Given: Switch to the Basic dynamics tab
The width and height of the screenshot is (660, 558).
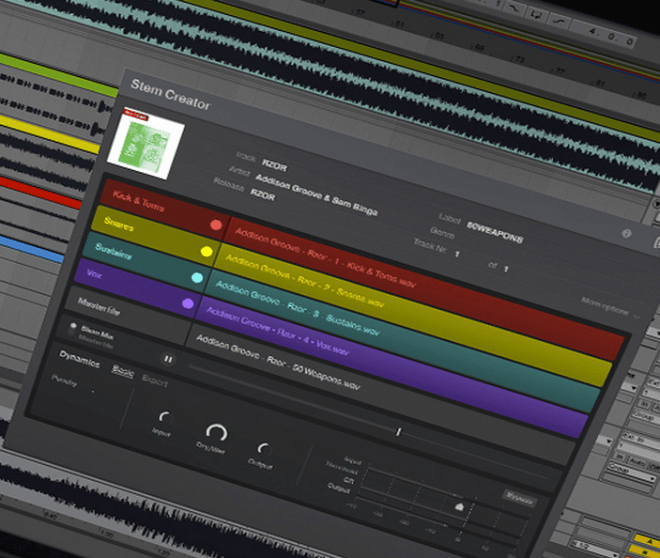Looking at the screenshot, I should [x=123, y=371].
